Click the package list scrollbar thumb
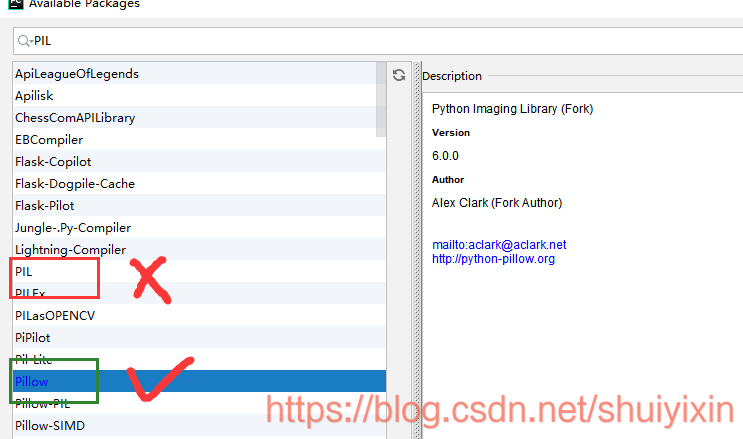The width and height of the screenshot is (743, 439). [381, 100]
